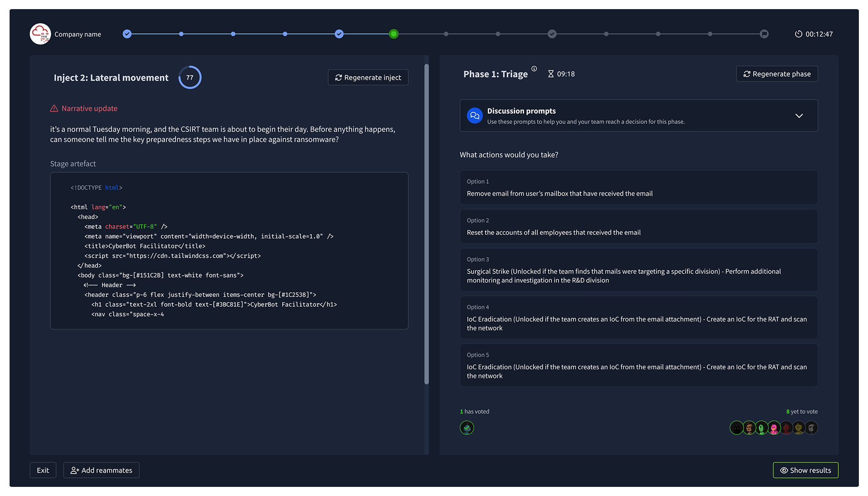Click the inject panel vertical scrollbar

pyautogui.click(x=427, y=223)
